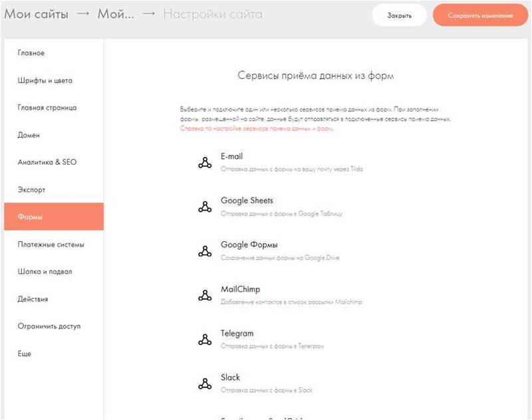The width and height of the screenshot is (532, 420).
Task: Select Аналитика & SEO in sidebar
Action: tap(48, 162)
